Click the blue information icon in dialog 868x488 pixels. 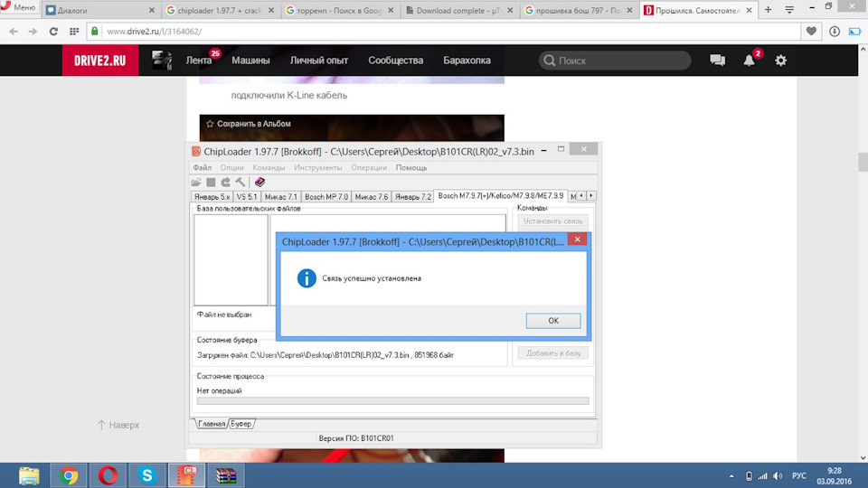[307, 278]
